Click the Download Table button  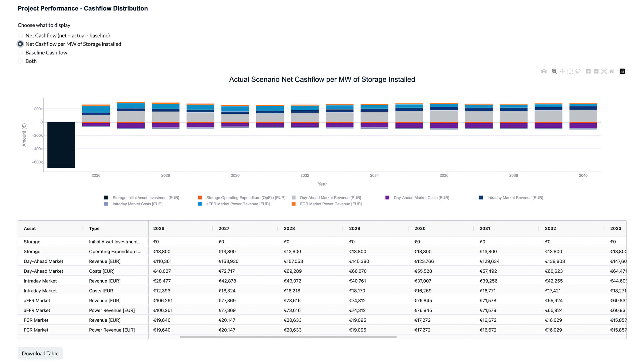[x=40, y=353]
